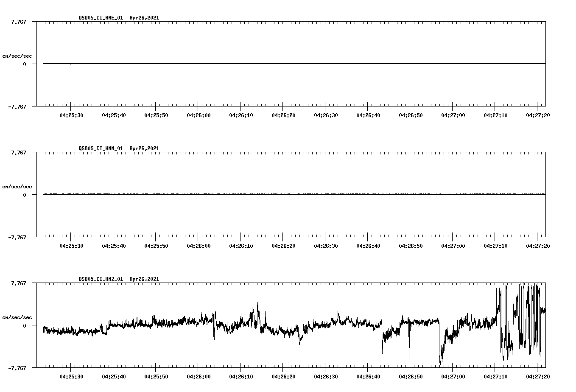
Task: Click the large spike near 04:27:10 on HNZ
Action: (497, 297)
